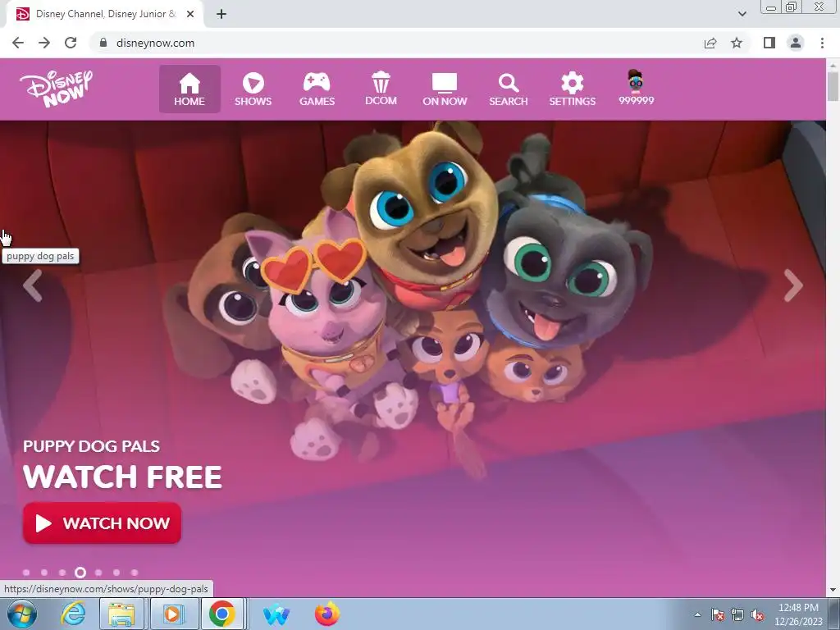The height and width of the screenshot is (630, 840).
Task: Show hidden system tray icons
Action: [697, 614]
